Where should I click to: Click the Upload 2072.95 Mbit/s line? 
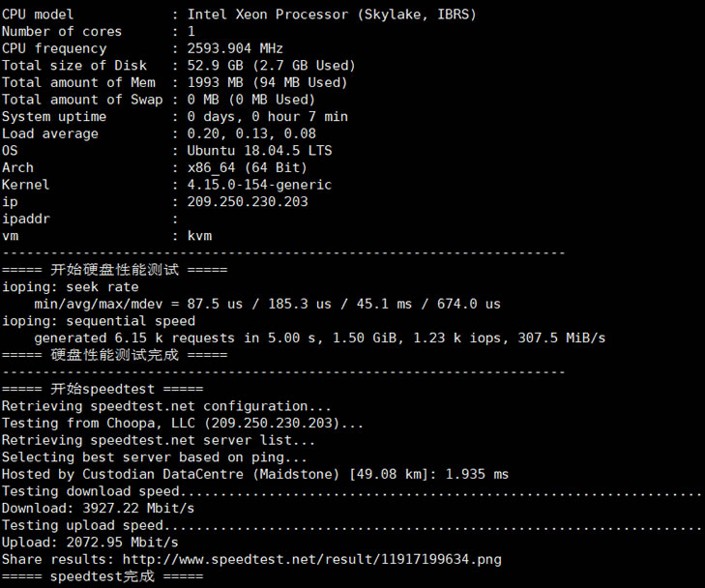[90, 543]
